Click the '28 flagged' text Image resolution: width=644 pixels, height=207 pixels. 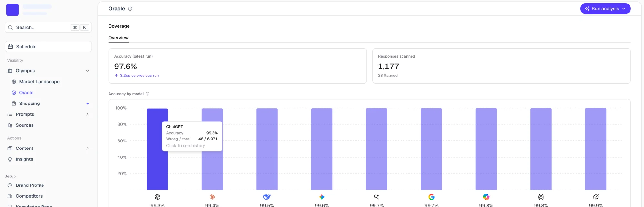pyautogui.click(x=388, y=76)
